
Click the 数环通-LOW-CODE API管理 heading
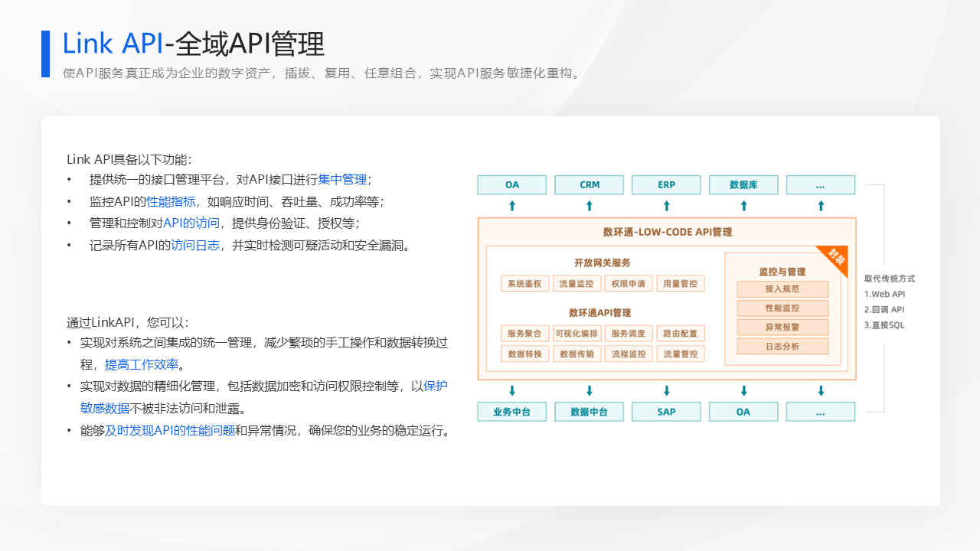pyautogui.click(x=667, y=232)
